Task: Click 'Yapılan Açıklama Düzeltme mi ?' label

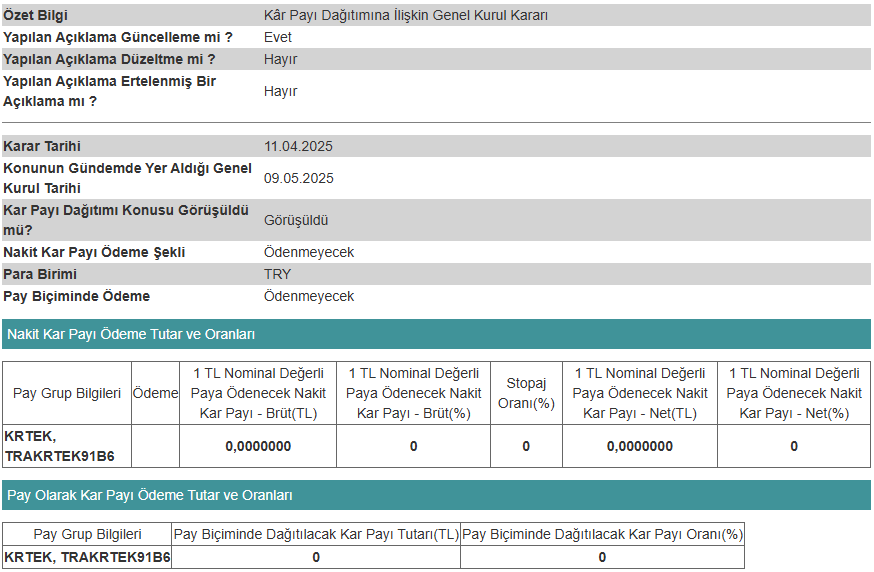Action: 109,59
